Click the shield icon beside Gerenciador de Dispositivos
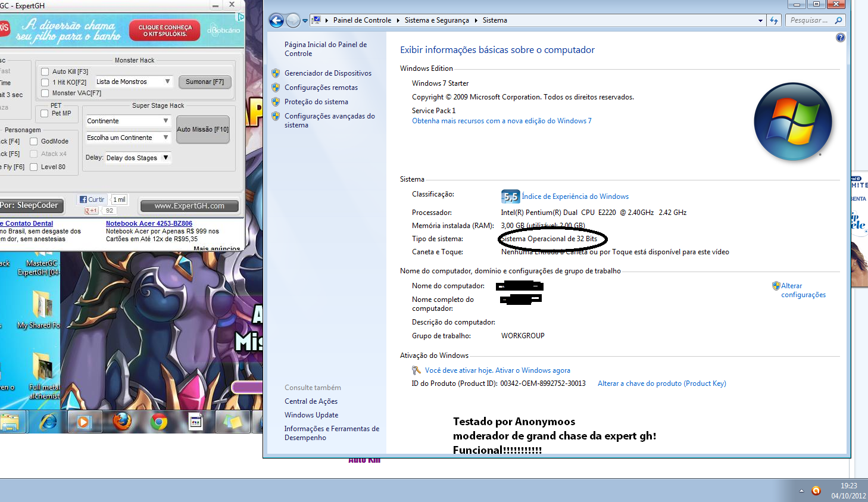The height and width of the screenshot is (502, 868). click(x=276, y=73)
